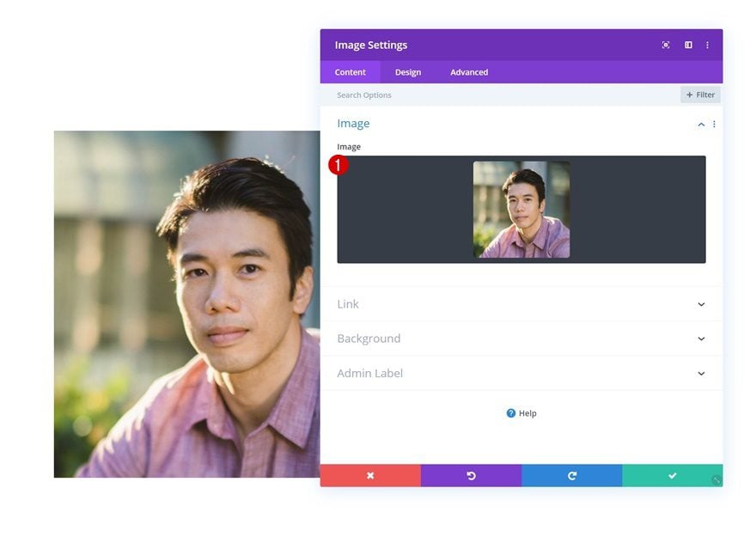Click the Filter button
The width and height of the screenshot is (756, 543).
[x=700, y=95]
